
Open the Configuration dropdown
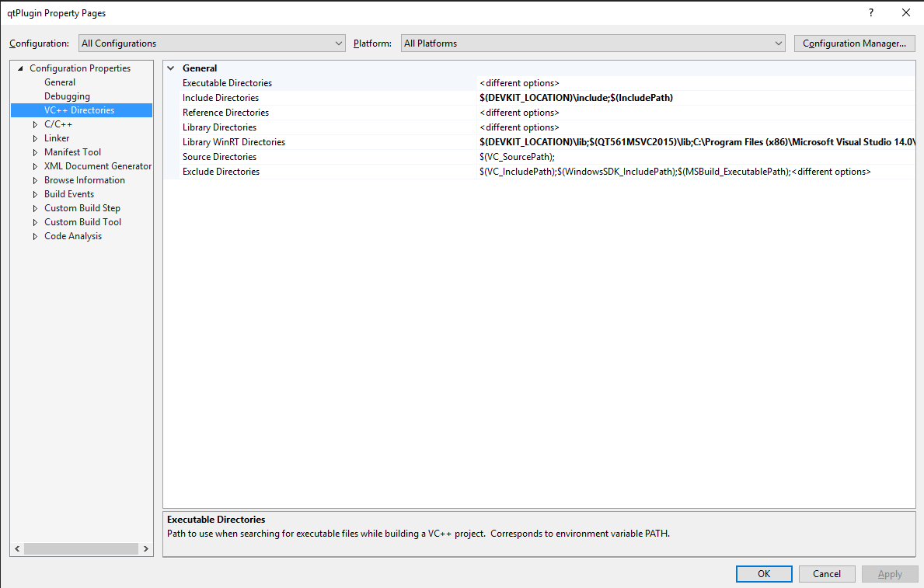point(211,43)
